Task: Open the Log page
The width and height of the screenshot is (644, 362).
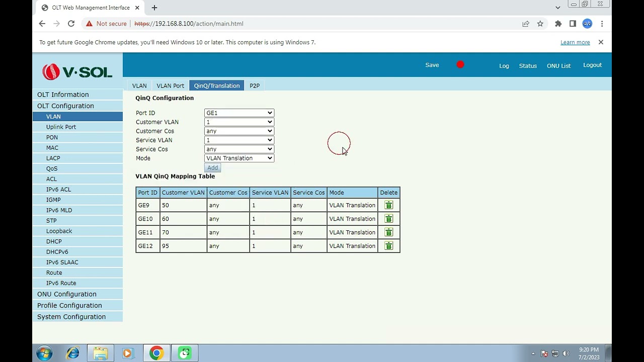Action: pyautogui.click(x=504, y=66)
